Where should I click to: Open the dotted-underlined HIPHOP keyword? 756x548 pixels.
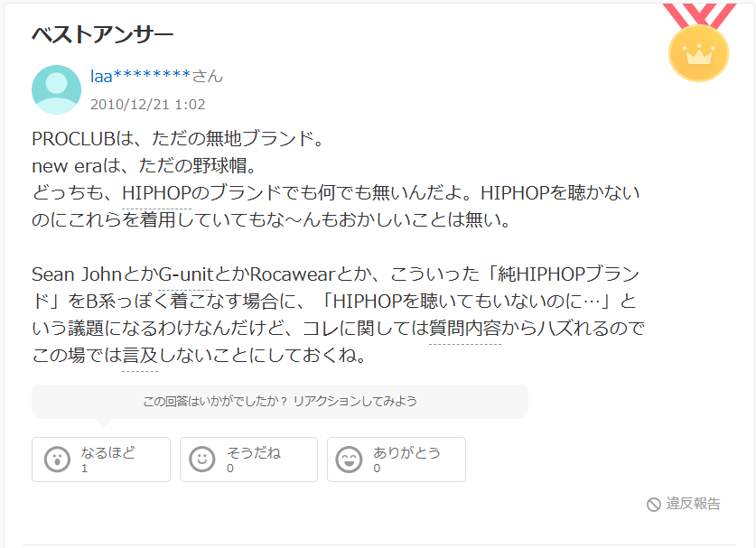pyautogui.click(x=156, y=193)
